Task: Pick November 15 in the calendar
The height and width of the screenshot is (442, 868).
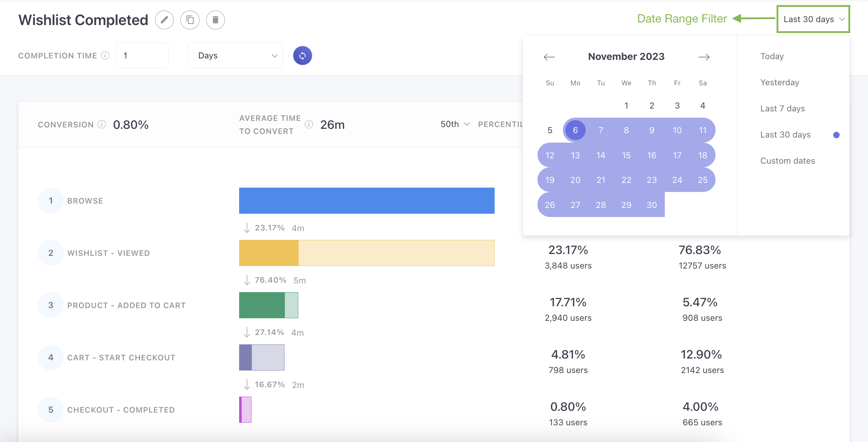Action: point(626,155)
